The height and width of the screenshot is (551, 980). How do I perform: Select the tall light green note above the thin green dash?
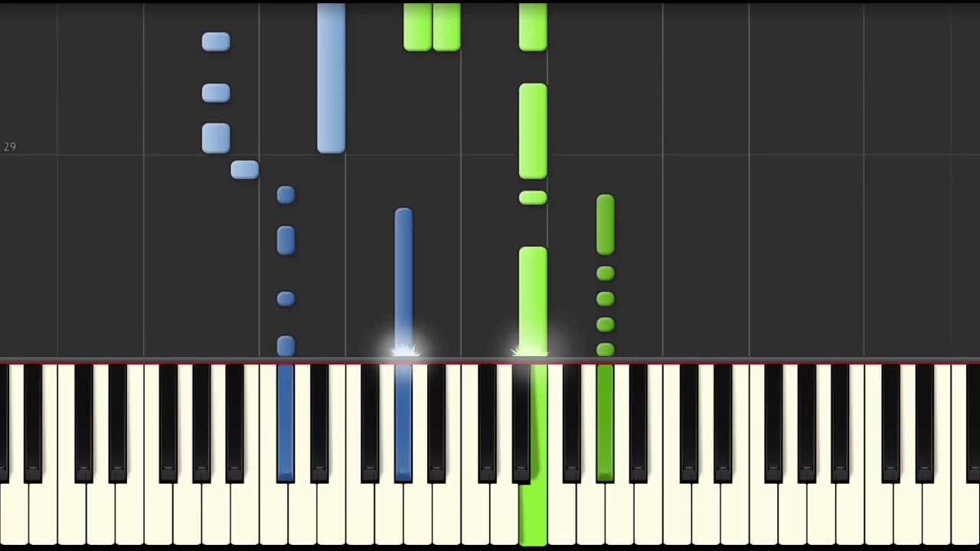(533, 131)
